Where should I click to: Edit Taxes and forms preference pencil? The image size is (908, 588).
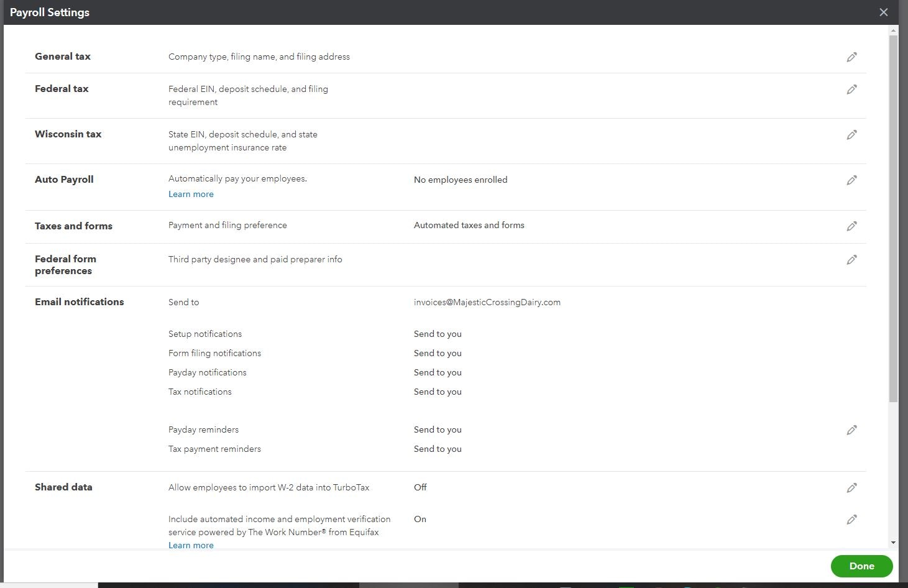(x=851, y=226)
